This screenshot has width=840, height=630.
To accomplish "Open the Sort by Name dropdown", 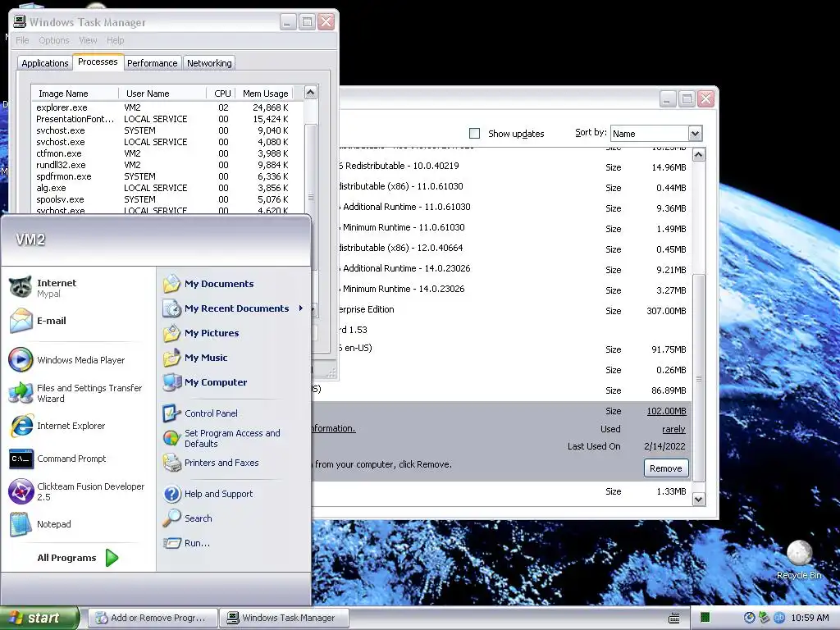I will pyautogui.click(x=695, y=134).
